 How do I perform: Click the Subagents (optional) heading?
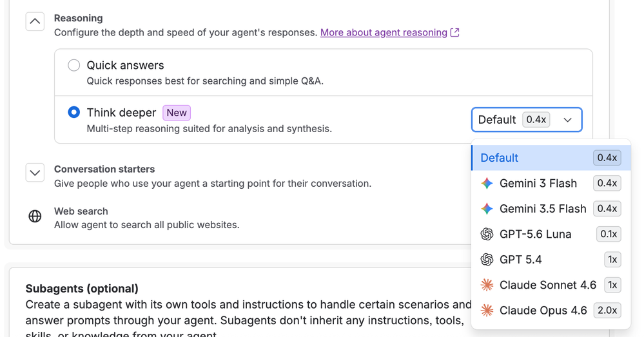pos(82,289)
